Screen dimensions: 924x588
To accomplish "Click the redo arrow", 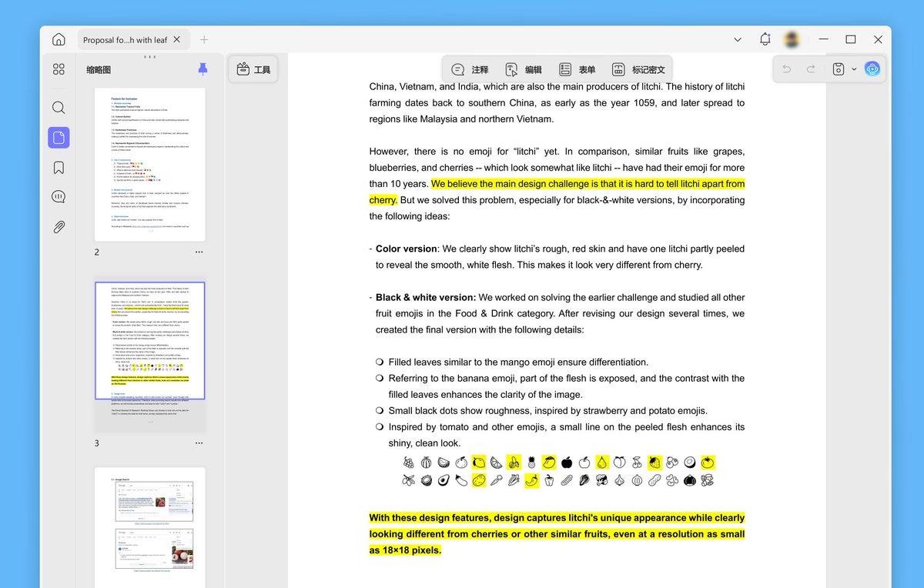I will (811, 69).
